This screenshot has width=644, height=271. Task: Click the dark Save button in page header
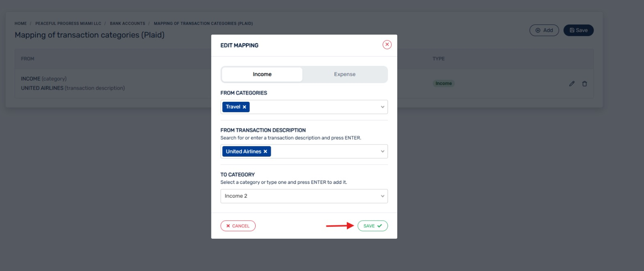578,30
